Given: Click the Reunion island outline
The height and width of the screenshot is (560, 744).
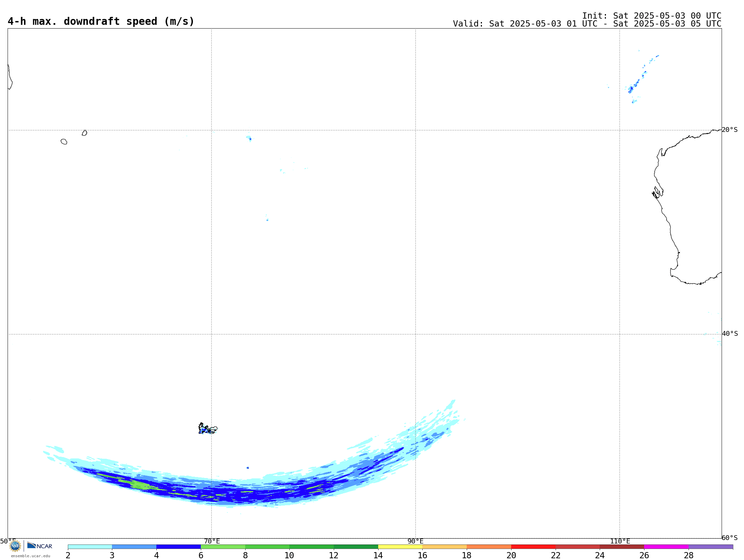Looking at the screenshot, I should [64, 142].
